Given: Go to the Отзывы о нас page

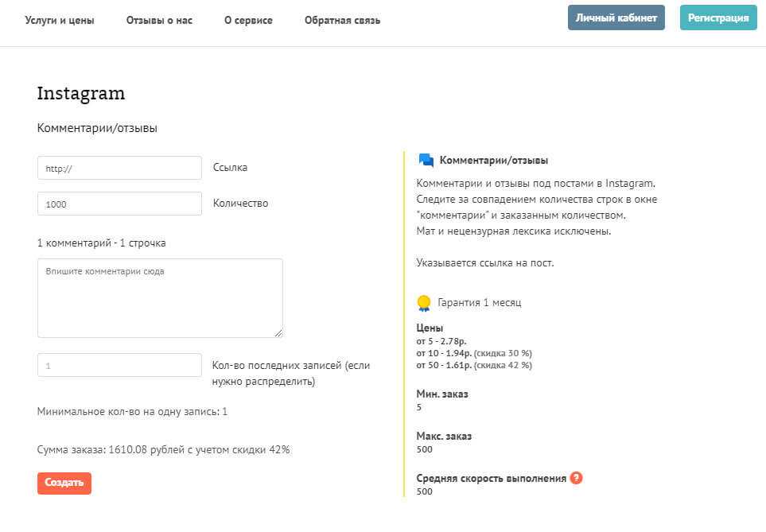Looking at the screenshot, I should (159, 21).
